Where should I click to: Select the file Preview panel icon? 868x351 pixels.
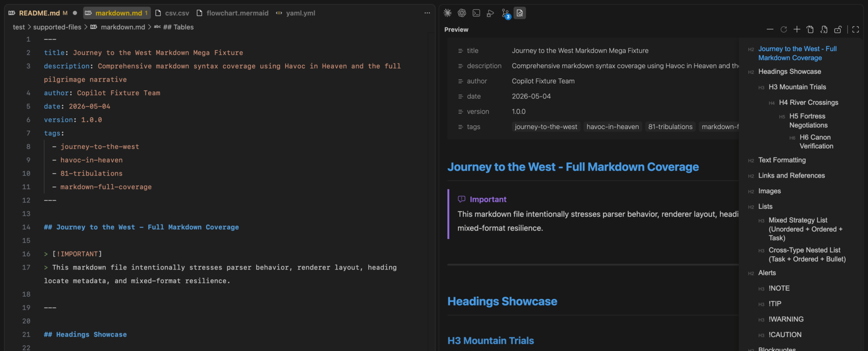point(520,13)
